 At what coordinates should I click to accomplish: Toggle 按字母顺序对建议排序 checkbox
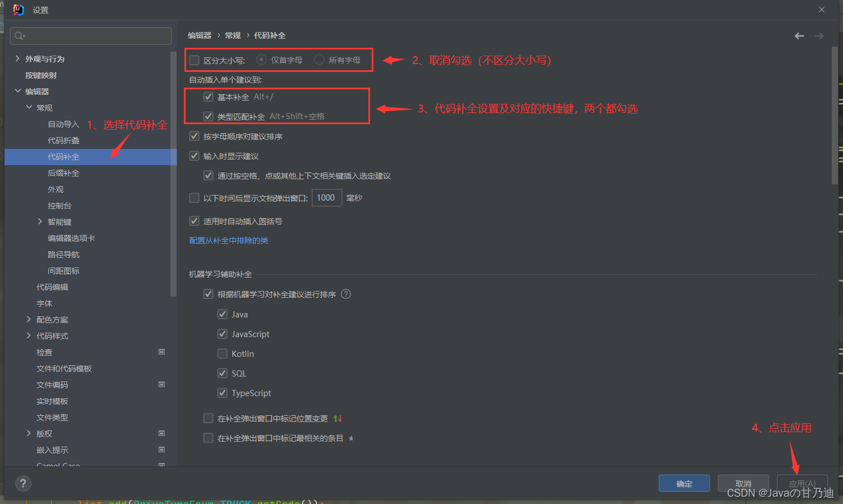195,136
